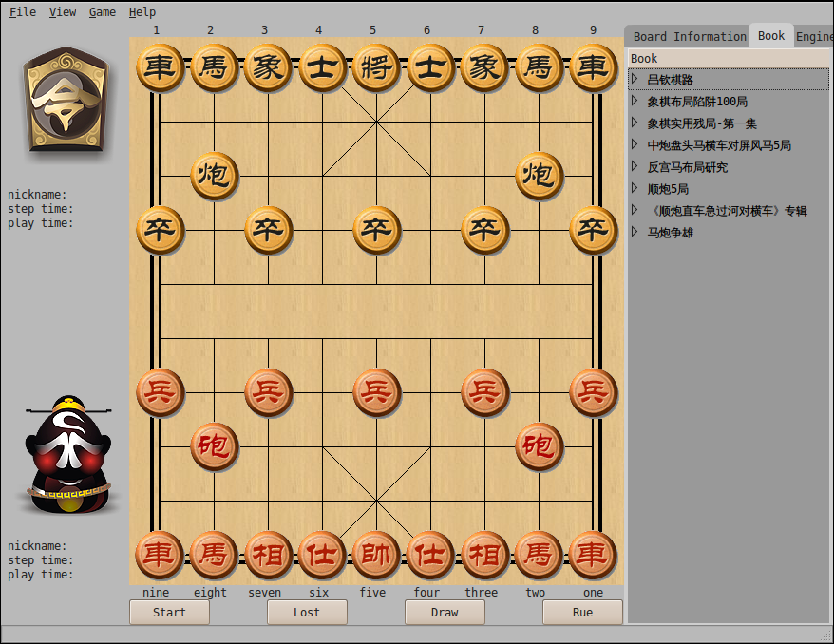Select the red center soldier on file five
This screenshot has width=834, height=644.
[x=376, y=392]
